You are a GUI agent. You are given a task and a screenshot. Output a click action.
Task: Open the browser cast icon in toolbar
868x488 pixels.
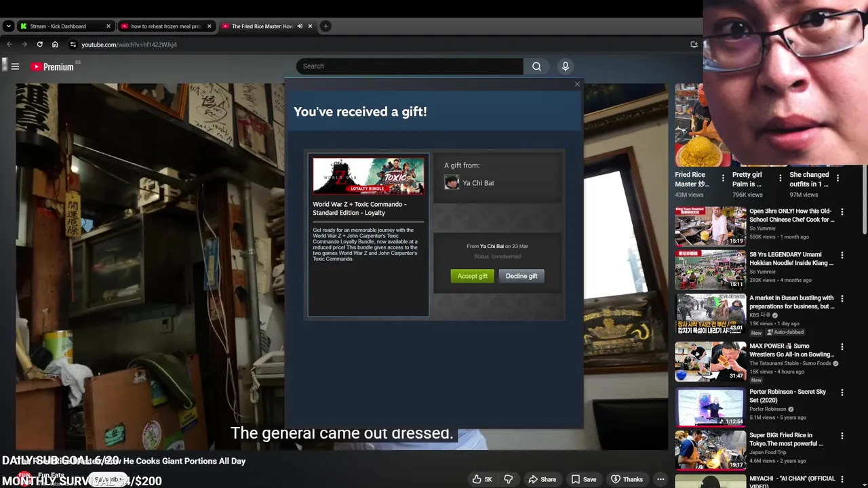click(x=694, y=45)
